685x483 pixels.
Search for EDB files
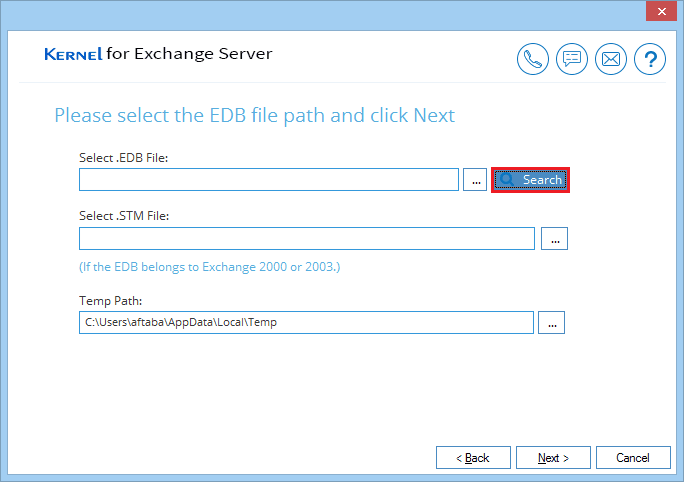coord(530,180)
